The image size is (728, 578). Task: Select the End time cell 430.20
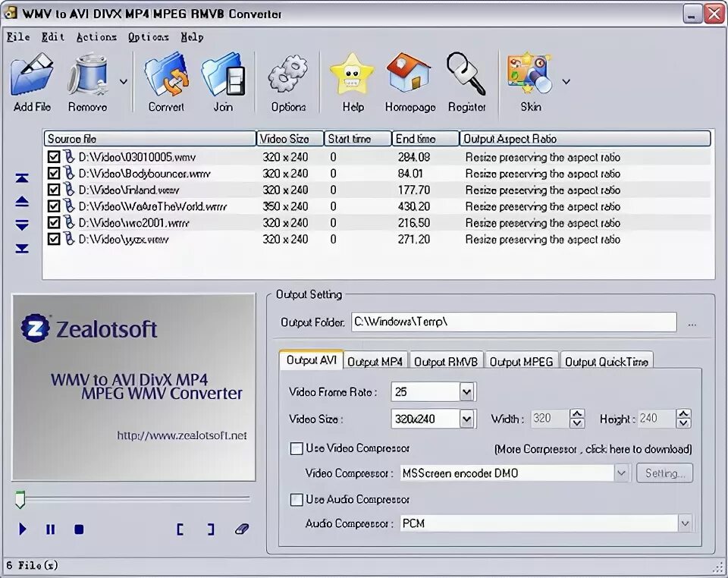(x=414, y=206)
